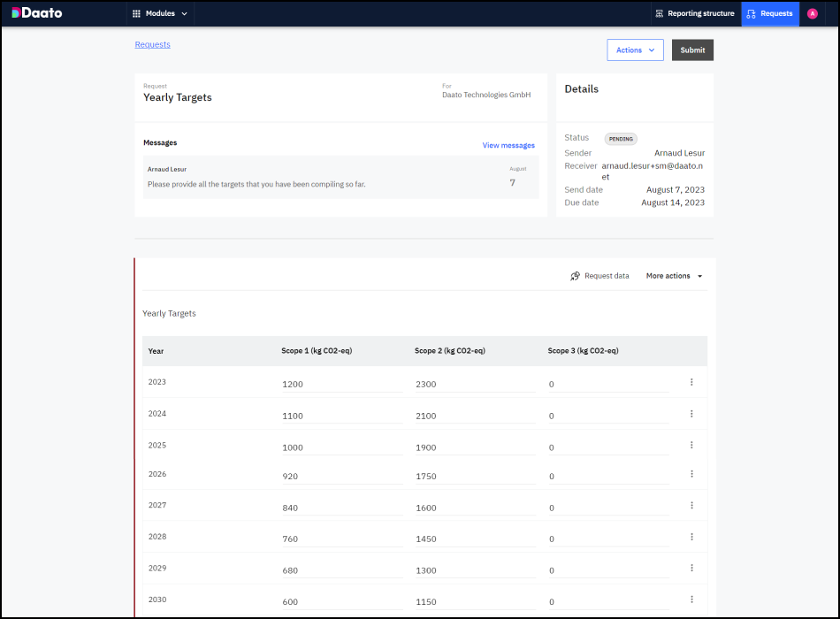Click the Daato logo

pos(36,13)
